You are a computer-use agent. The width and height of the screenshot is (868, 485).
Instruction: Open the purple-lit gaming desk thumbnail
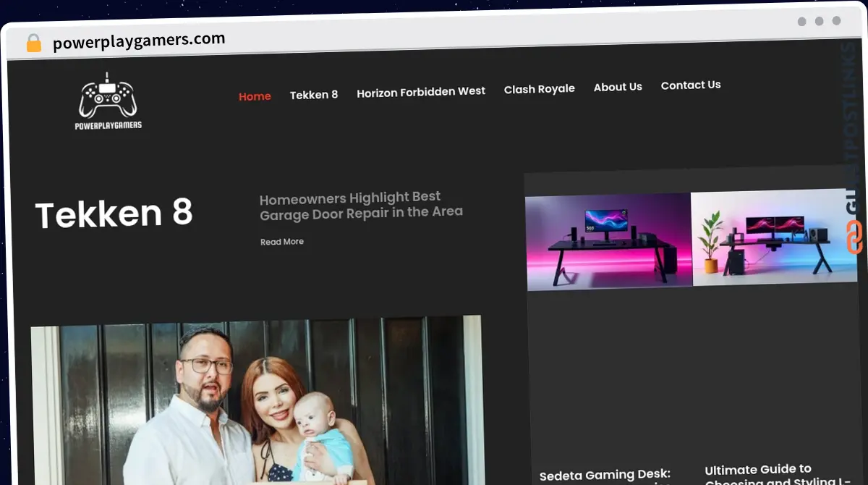608,242
